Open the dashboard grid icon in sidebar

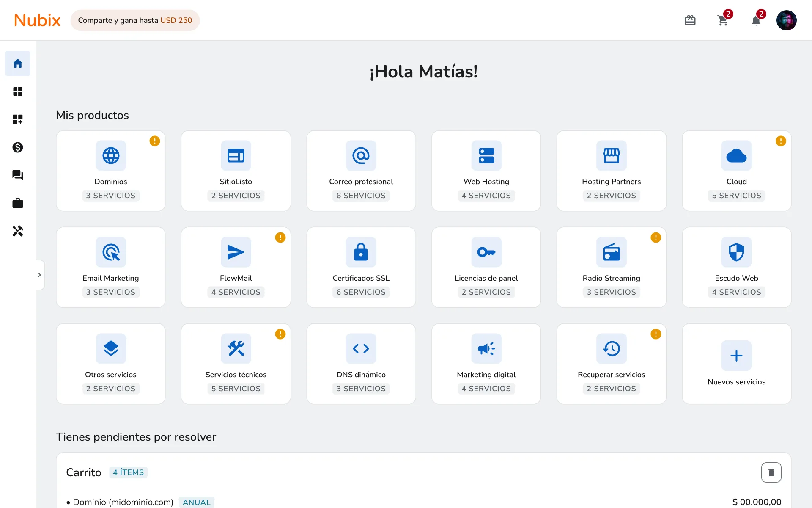[18, 91]
